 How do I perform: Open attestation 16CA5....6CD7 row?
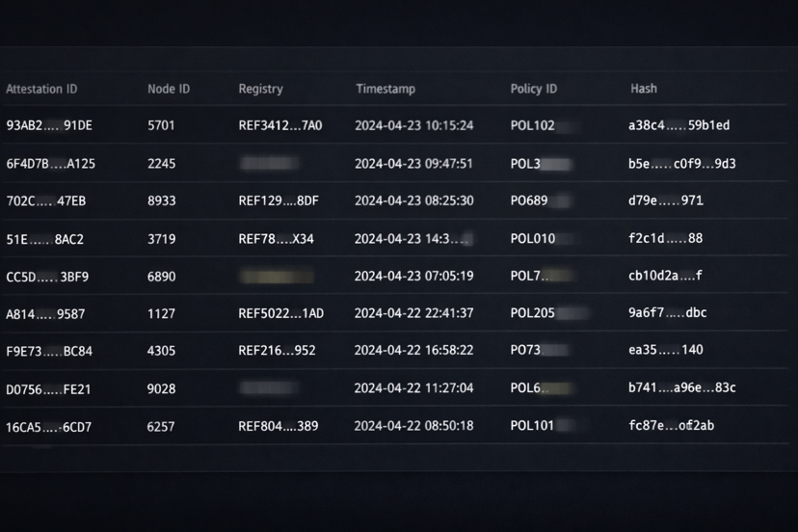(x=394, y=426)
